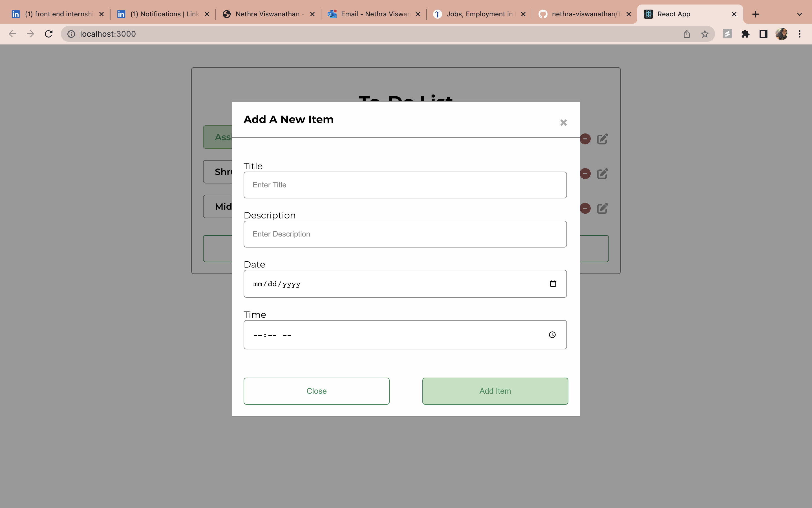The image size is (812, 508).
Task: Open a new browser tab
Action: click(755, 14)
